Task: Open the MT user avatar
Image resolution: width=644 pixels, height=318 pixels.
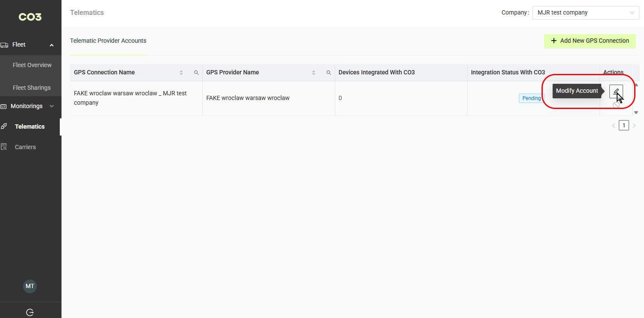Action: click(30, 286)
